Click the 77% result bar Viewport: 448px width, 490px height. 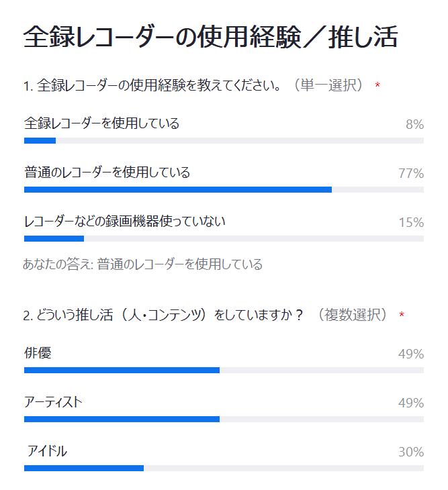pos(224,190)
